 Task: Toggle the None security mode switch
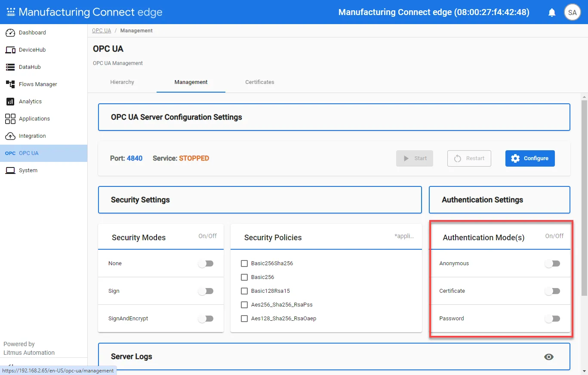click(x=206, y=263)
